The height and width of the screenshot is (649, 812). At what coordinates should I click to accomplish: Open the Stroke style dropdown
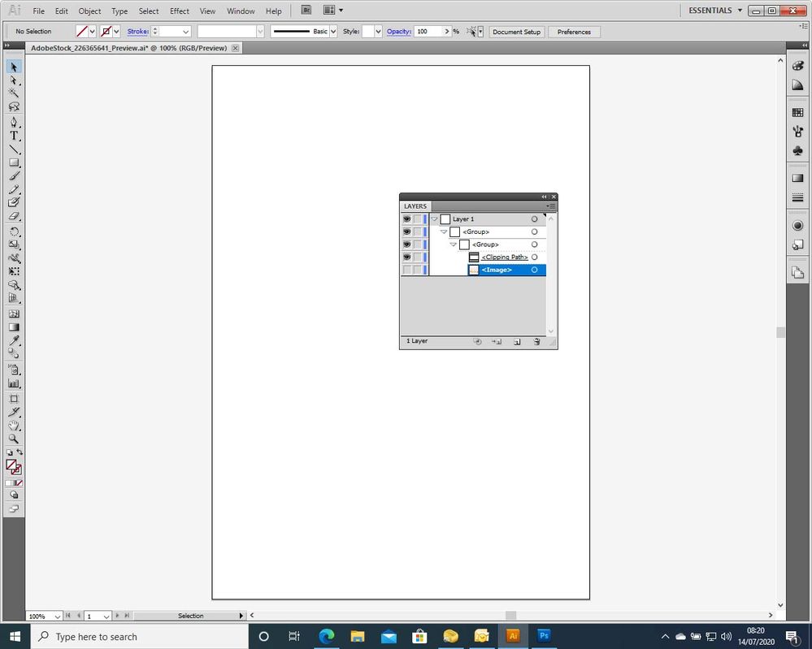pyautogui.click(x=332, y=31)
